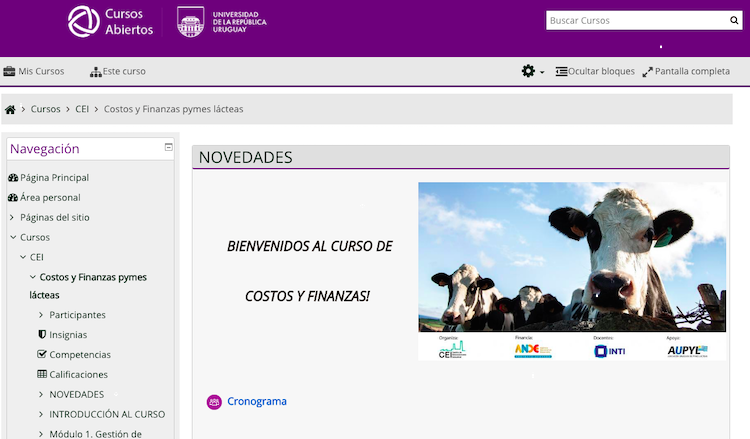Open Participantes in navigation
Viewport: 750px width, 439px height.
point(77,315)
